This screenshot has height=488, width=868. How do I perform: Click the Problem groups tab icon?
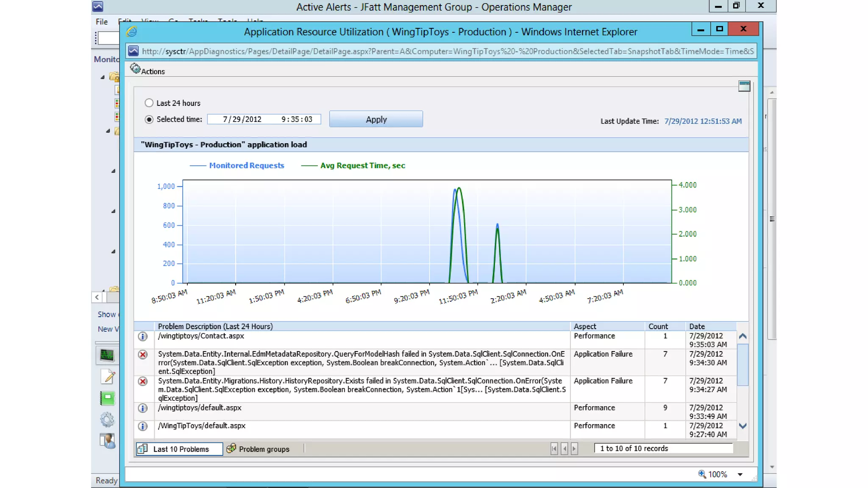pyautogui.click(x=231, y=449)
